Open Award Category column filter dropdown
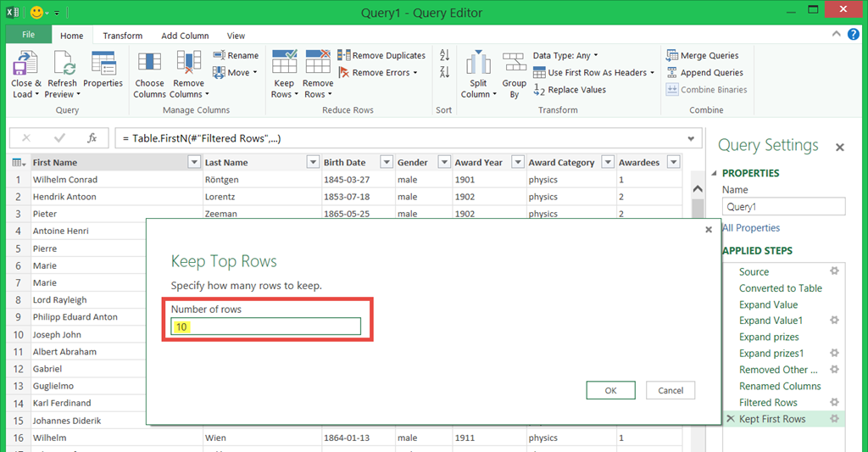The image size is (868, 452). click(x=607, y=163)
